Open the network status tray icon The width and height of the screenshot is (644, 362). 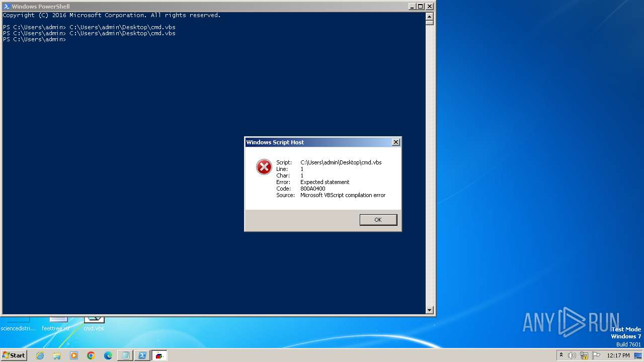coord(584,355)
